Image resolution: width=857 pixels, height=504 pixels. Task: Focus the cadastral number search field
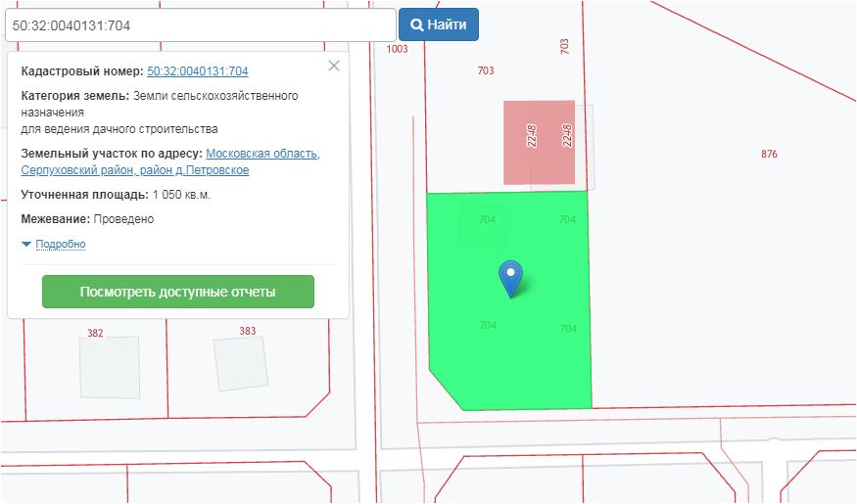click(x=200, y=25)
